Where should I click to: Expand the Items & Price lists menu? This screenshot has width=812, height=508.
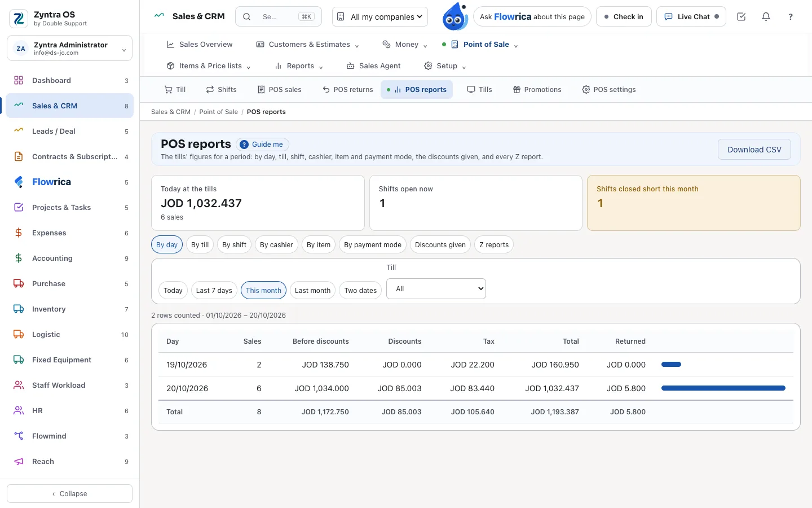click(209, 65)
